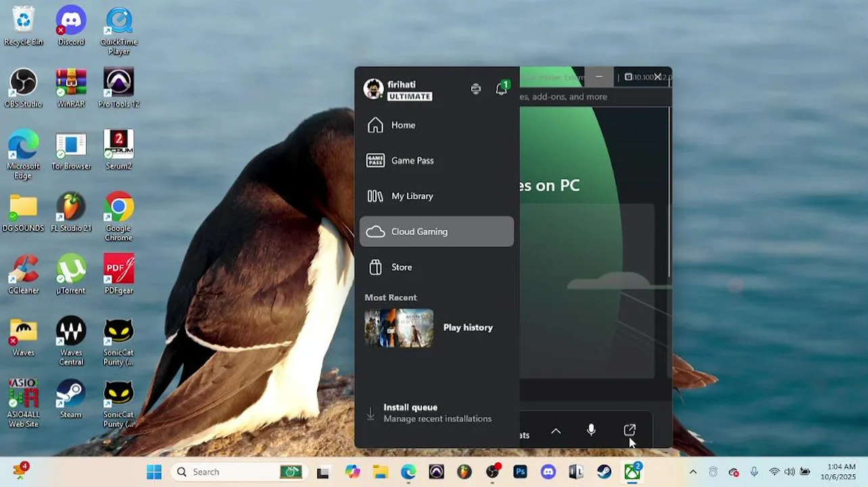This screenshot has width=868, height=487.
Task: Open µTorrent desktop shortcut
Action: pos(71,275)
